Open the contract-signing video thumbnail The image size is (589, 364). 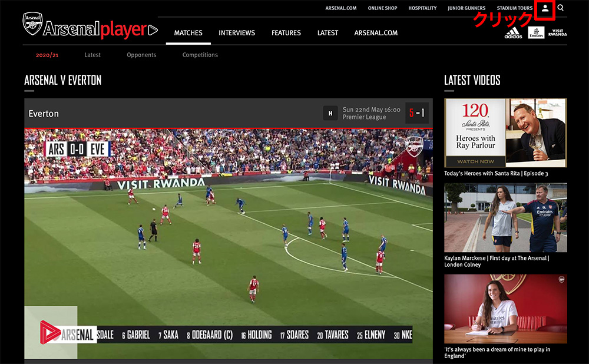(x=505, y=309)
